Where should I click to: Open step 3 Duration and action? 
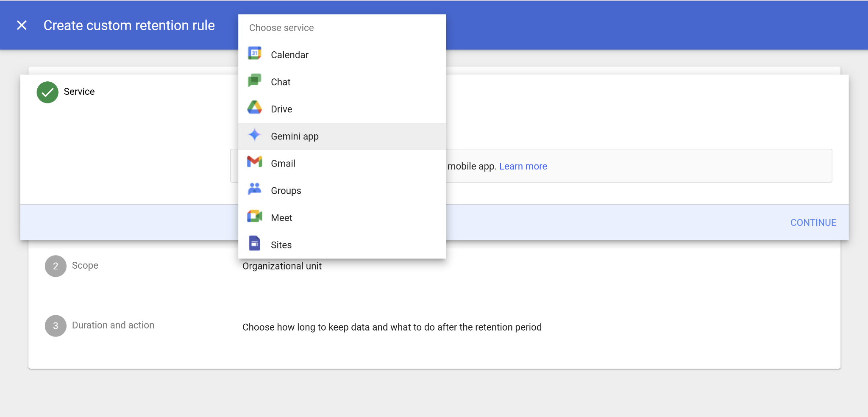click(x=113, y=325)
